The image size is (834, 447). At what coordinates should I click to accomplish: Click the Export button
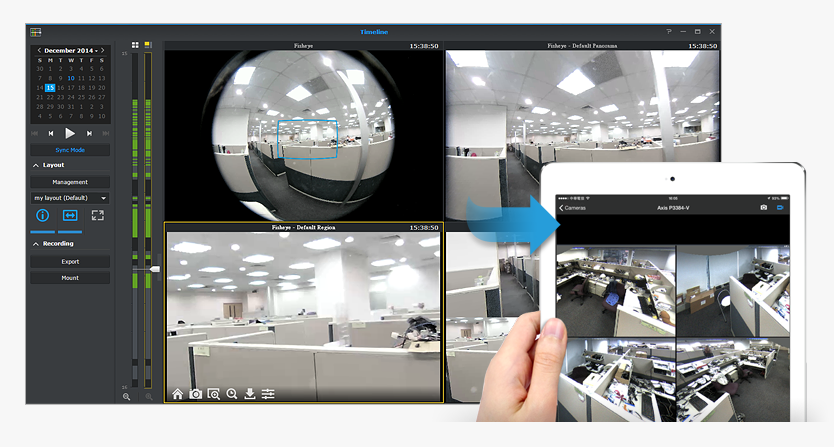tap(70, 262)
